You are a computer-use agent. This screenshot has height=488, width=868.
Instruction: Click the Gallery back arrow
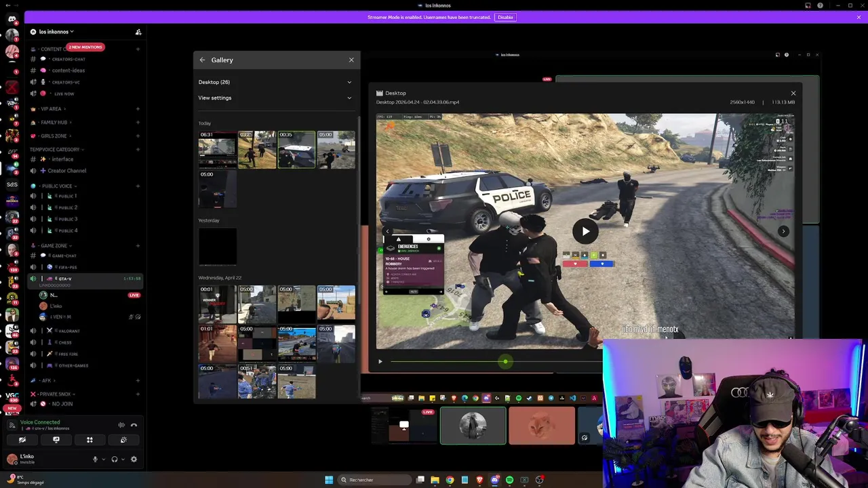coord(202,60)
